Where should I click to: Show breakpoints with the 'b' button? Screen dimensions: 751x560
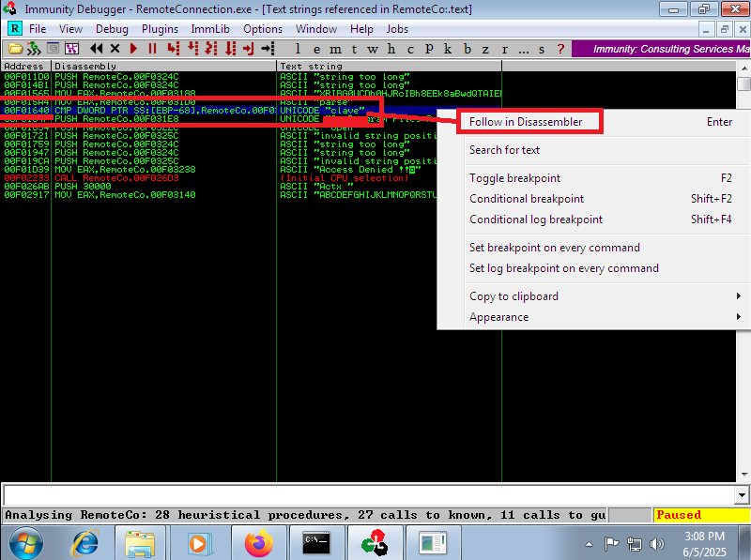(467, 49)
